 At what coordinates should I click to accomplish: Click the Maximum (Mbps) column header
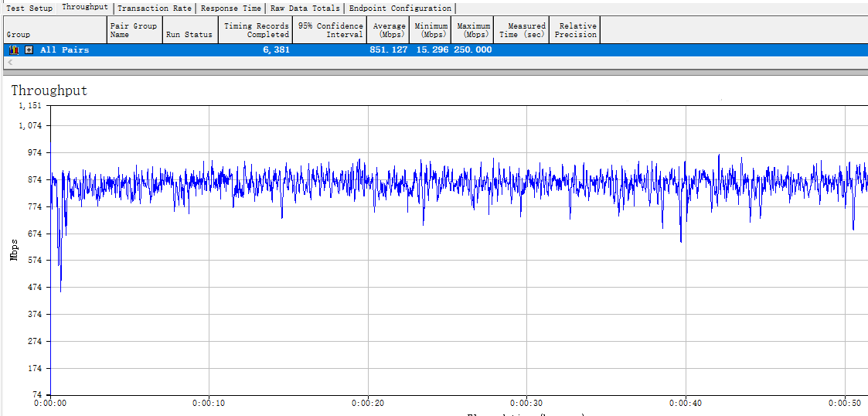[472, 30]
